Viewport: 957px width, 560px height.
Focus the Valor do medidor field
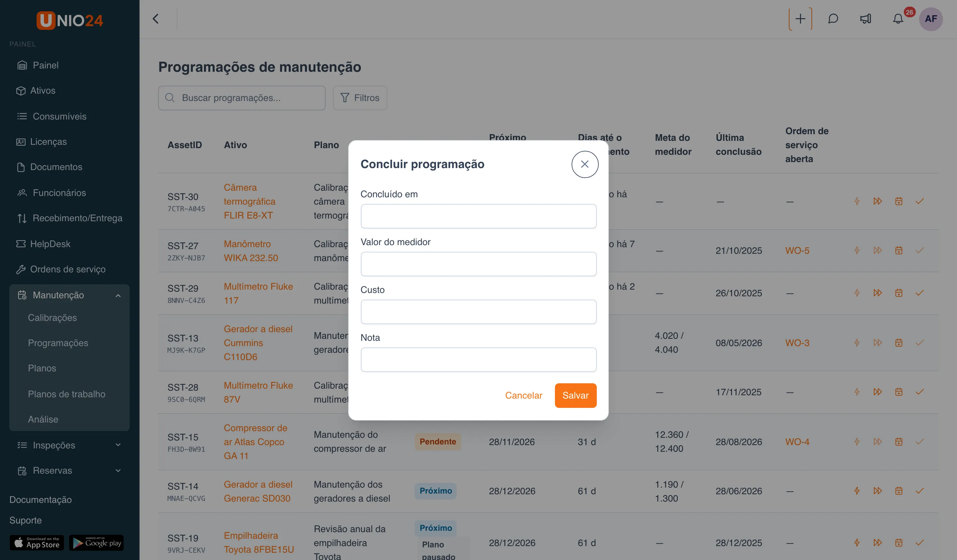coord(478,264)
